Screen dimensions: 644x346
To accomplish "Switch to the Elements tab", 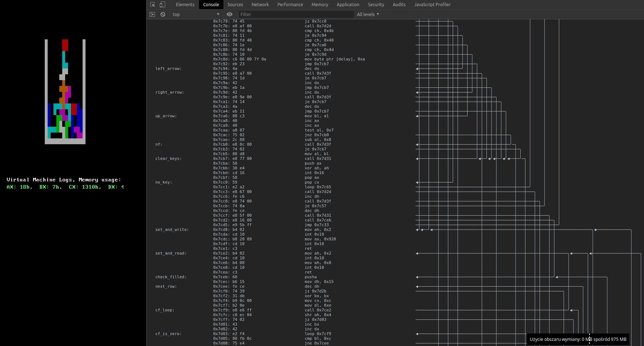I will click(185, 5).
